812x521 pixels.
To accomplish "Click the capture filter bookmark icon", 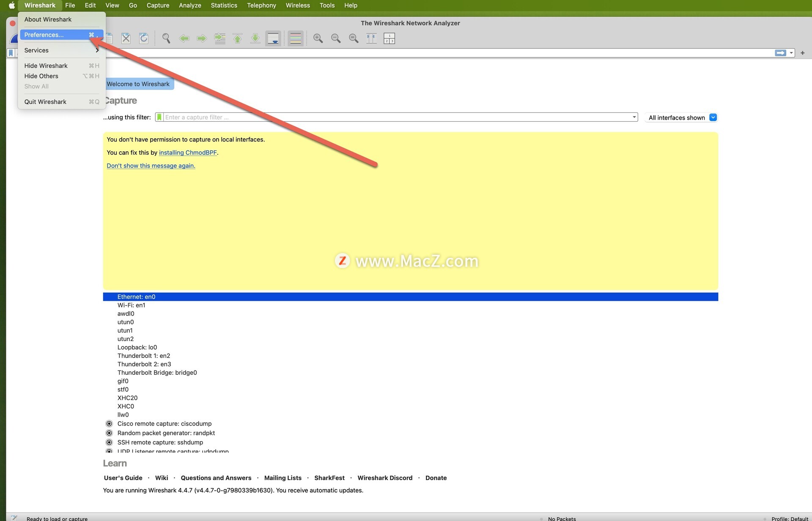I will point(159,117).
